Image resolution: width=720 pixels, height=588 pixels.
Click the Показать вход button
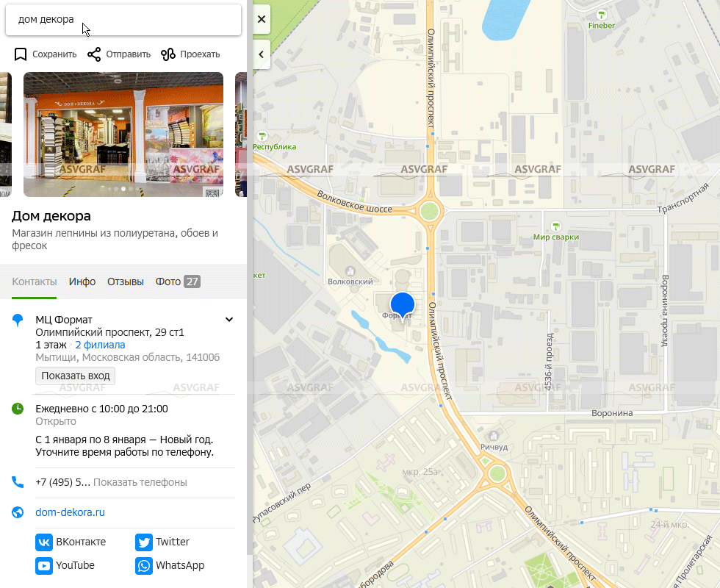[75, 376]
